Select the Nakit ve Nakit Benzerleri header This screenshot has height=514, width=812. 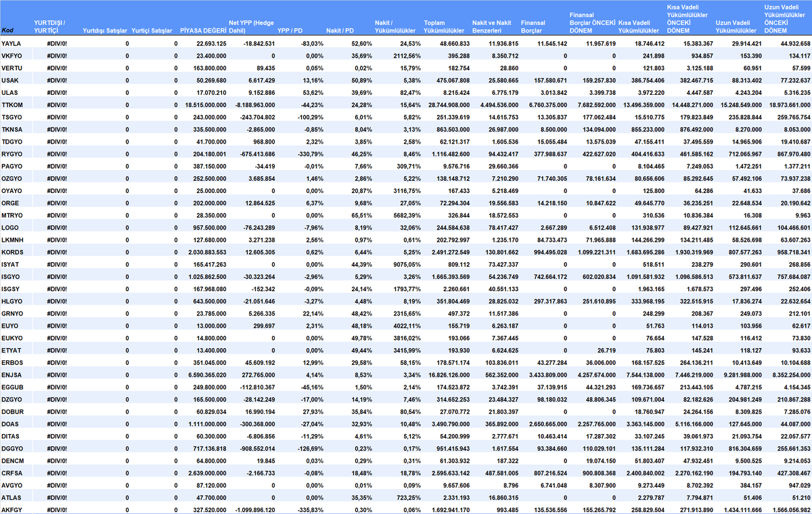pyautogui.click(x=491, y=26)
